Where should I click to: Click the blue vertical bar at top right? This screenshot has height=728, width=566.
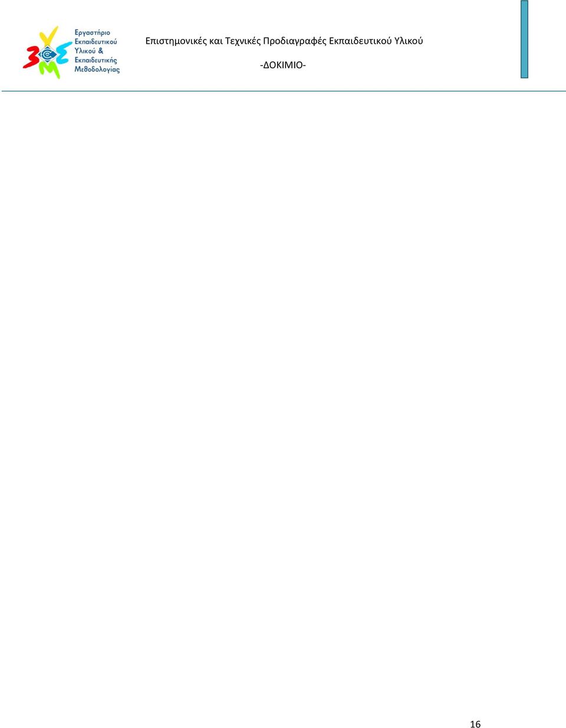click(x=524, y=39)
